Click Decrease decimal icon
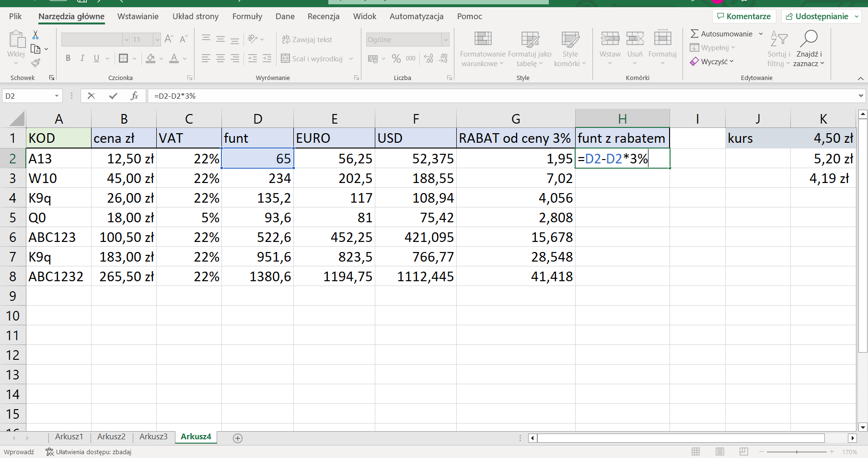868x458 pixels. (x=443, y=58)
